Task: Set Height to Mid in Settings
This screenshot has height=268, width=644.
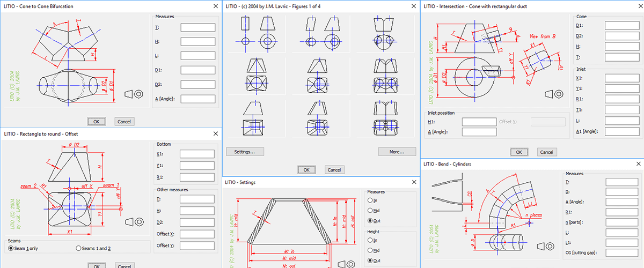Action: click(x=374, y=250)
